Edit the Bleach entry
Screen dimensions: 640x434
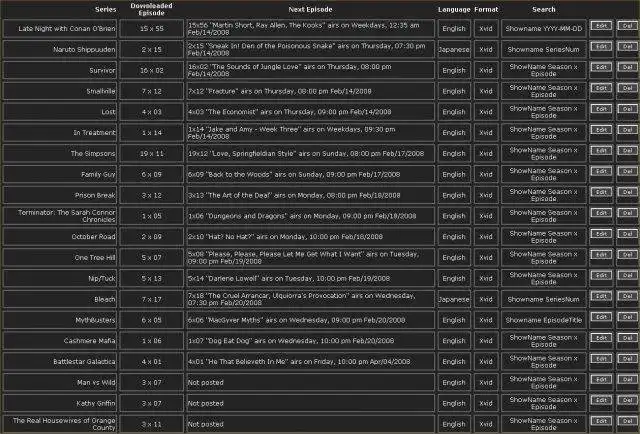point(601,296)
